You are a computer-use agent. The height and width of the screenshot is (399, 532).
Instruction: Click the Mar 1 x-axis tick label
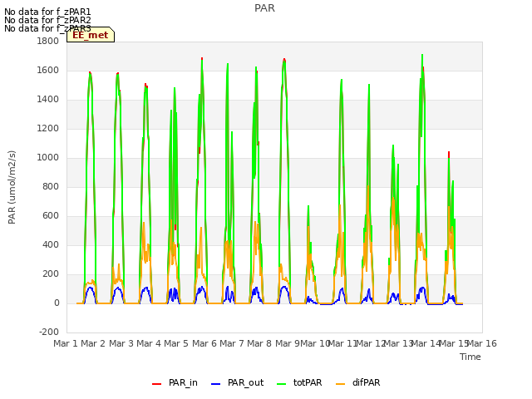[66, 343]
